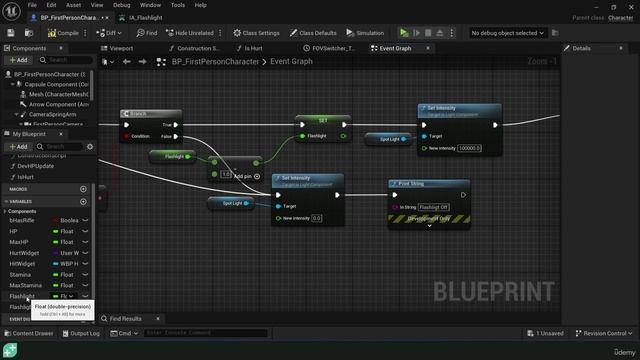Image resolution: width=640 pixels, height=360 pixels.
Task: Click the graph type icon beside the breadcrumb
Action: point(161,62)
